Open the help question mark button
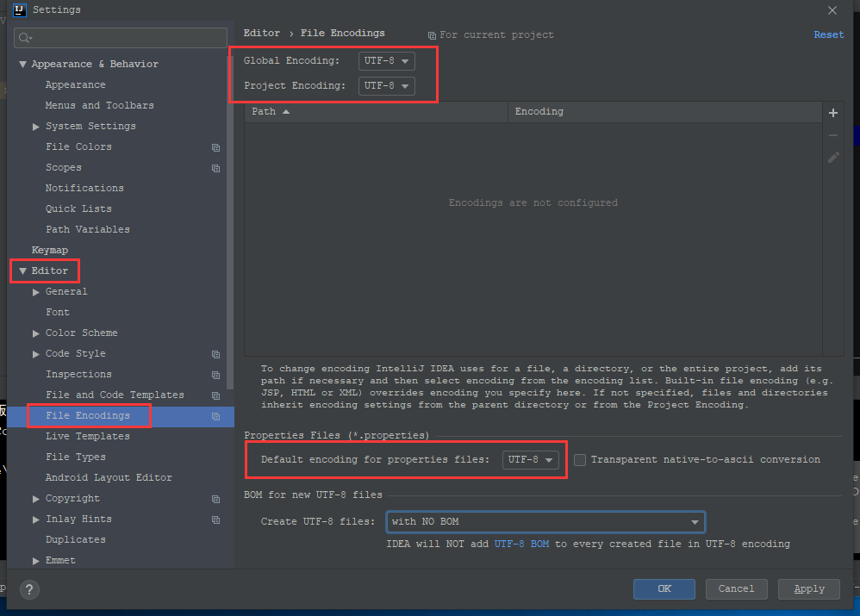This screenshot has width=860, height=616. pos(29,589)
